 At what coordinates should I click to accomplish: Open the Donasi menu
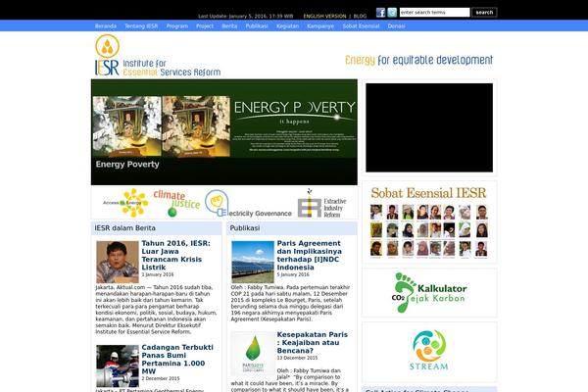(396, 25)
